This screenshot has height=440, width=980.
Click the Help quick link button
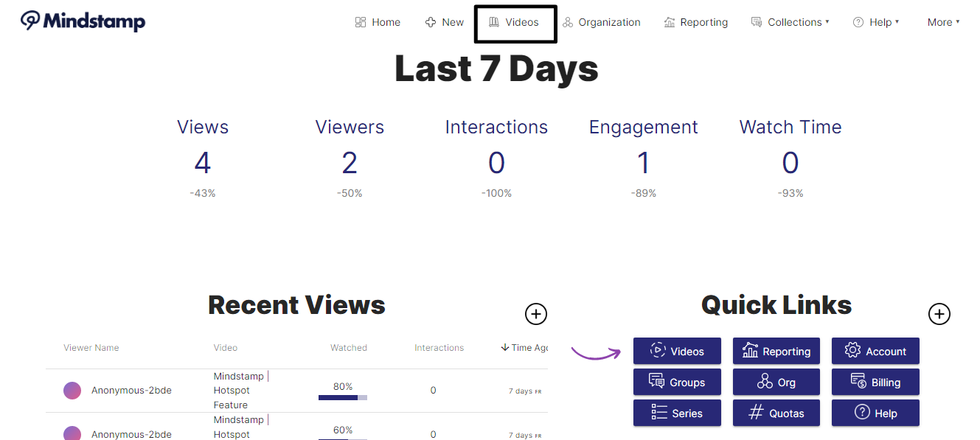[875, 413]
